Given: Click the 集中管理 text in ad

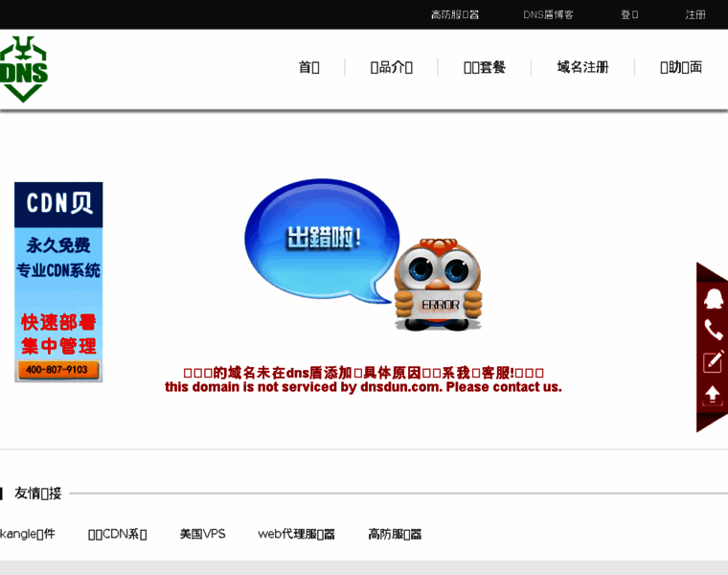Looking at the screenshot, I should coord(58,346).
